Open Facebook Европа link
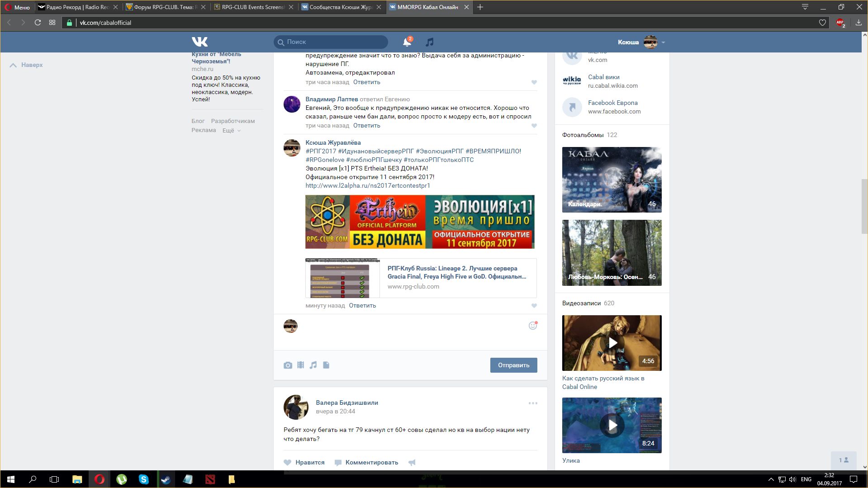 pos(613,103)
